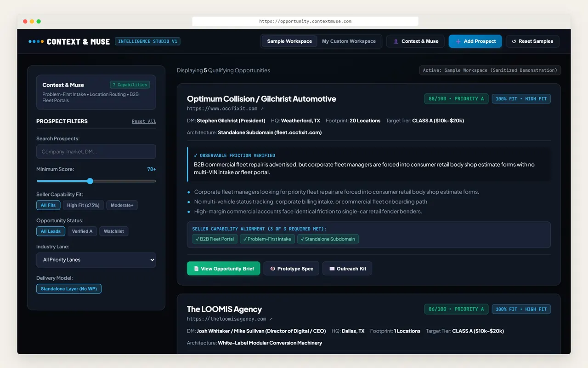
Task: Click the 88/100 Priority A badge
Action: [456, 99]
